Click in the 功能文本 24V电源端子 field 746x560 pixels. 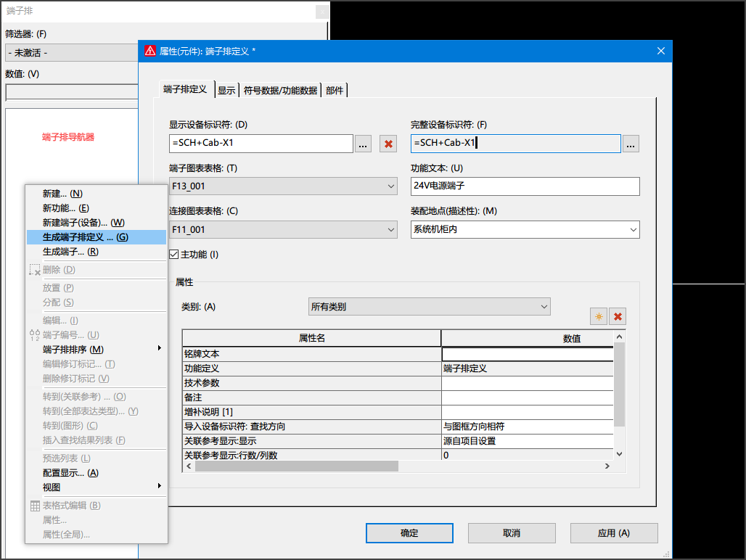click(x=525, y=186)
